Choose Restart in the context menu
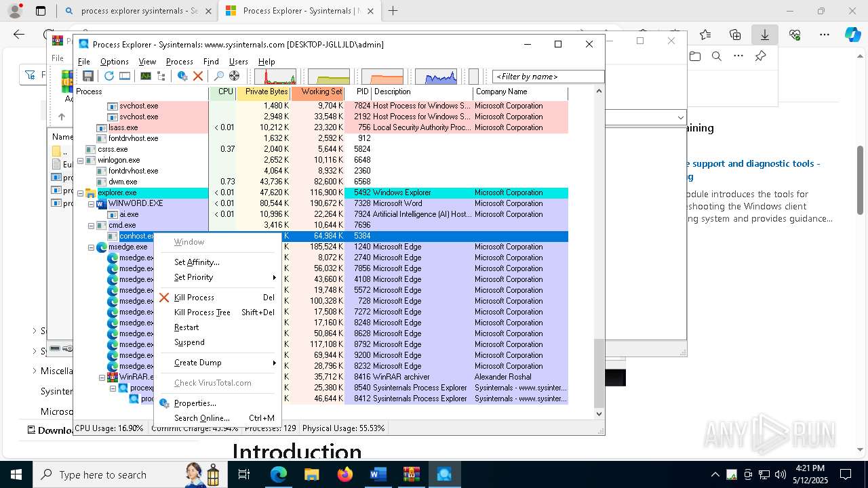 point(217,327)
